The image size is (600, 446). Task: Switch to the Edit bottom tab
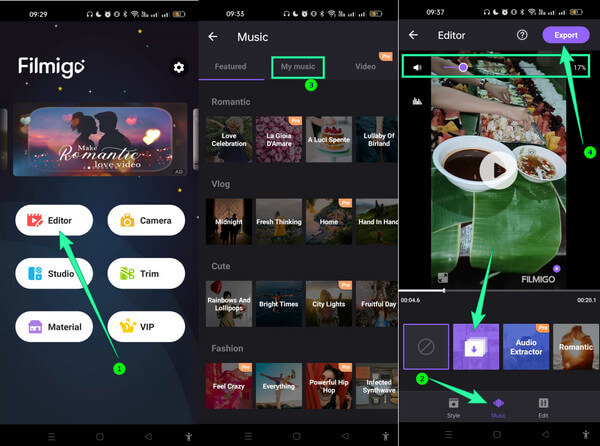543,408
